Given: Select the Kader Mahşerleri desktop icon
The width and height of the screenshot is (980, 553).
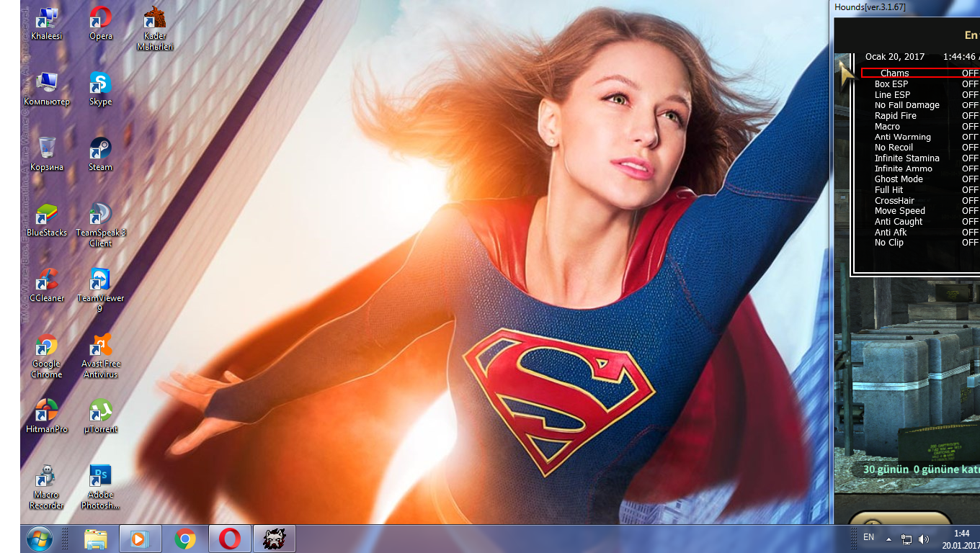Looking at the screenshot, I should click(155, 28).
